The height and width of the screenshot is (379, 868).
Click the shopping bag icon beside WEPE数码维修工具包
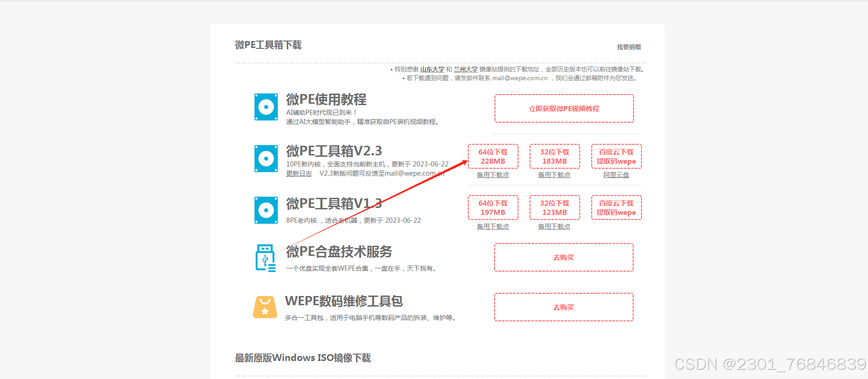point(265,307)
